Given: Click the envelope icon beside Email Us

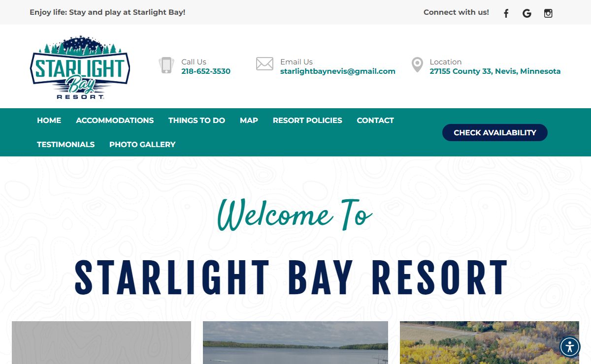Looking at the screenshot, I should [x=264, y=64].
